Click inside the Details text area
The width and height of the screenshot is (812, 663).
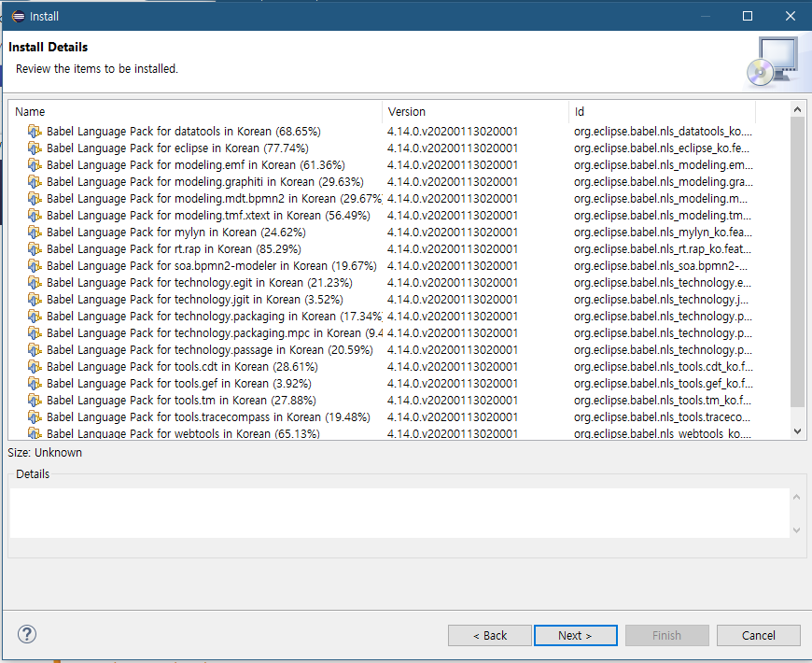[399, 513]
